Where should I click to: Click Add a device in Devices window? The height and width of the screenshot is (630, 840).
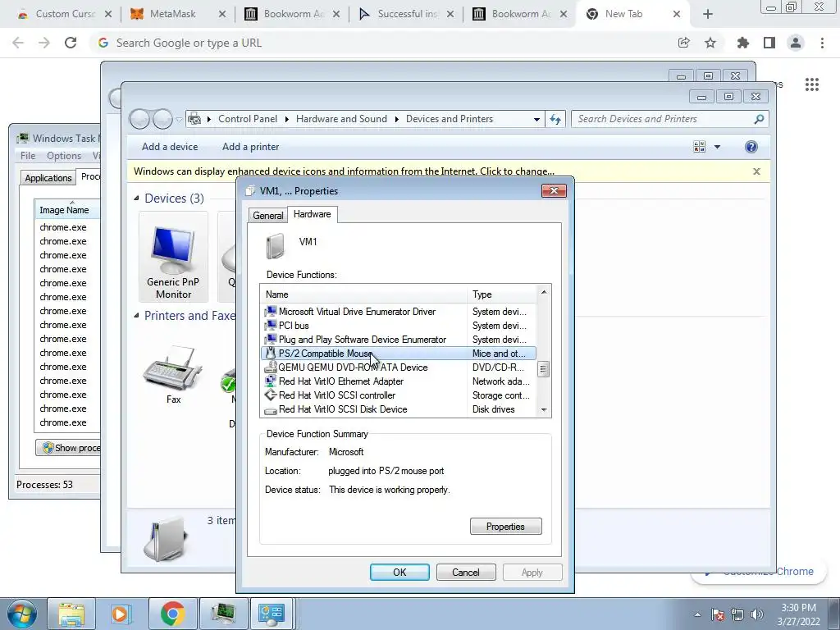coord(170,147)
